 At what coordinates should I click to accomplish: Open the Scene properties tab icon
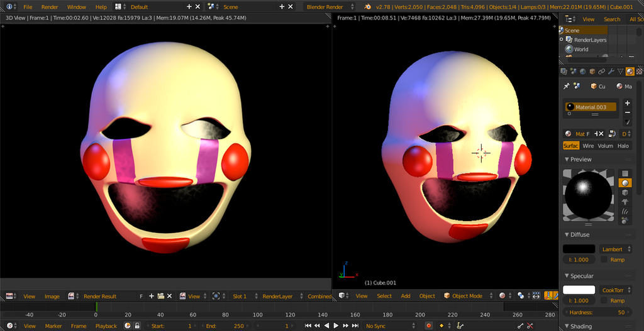click(x=574, y=72)
